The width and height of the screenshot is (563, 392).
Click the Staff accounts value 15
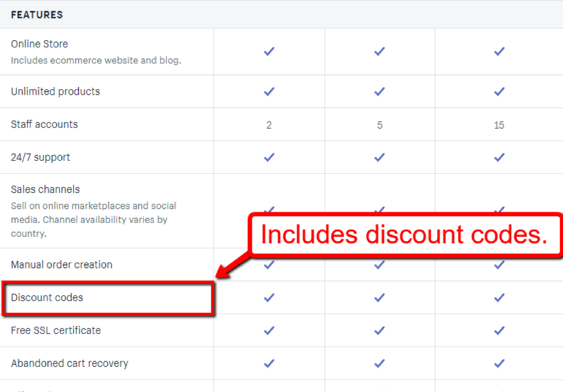click(x=499, y=125)
